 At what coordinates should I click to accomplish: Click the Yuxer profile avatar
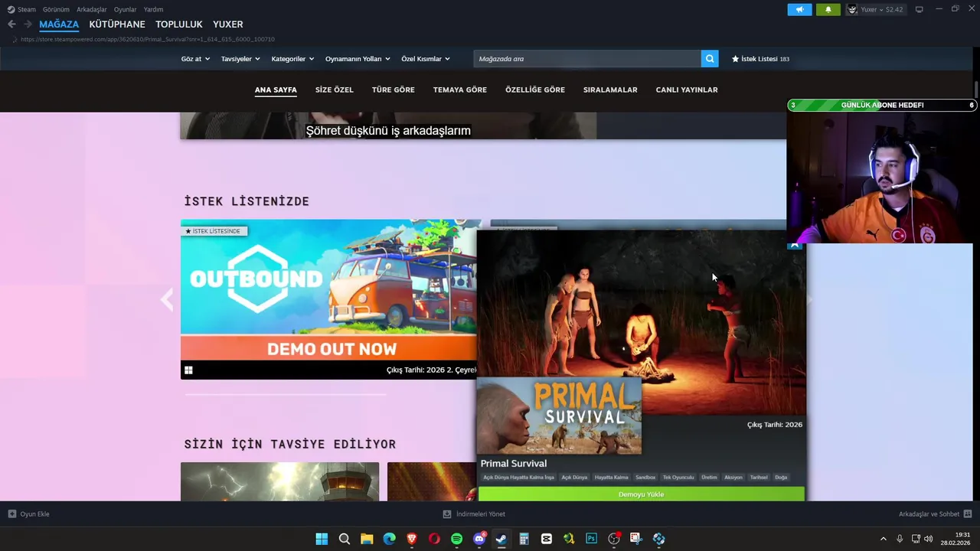(852, 10)
